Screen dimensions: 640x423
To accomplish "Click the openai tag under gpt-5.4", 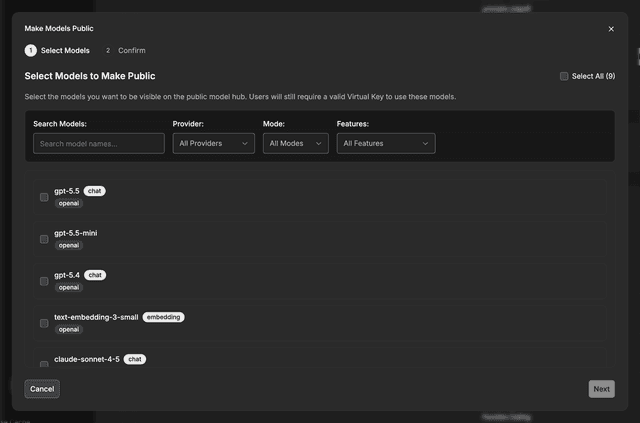I will click(x=69, y=287).
